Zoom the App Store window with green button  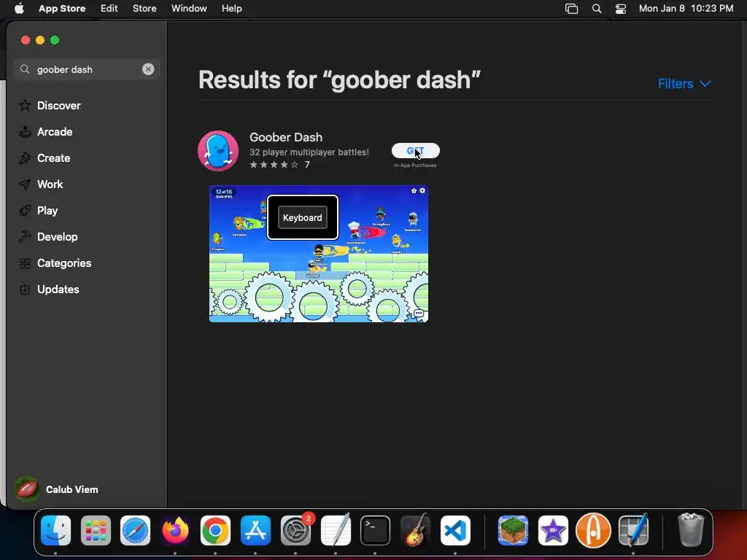point(55,40)
